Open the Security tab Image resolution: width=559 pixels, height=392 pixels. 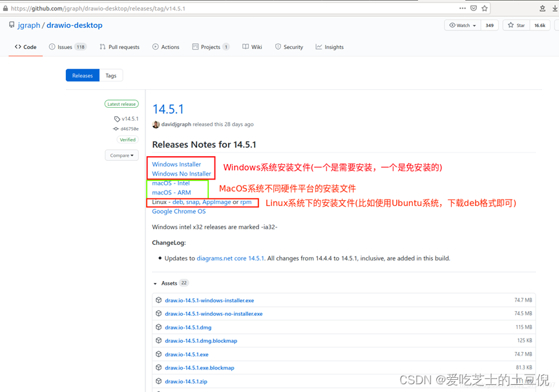point(289,46)
